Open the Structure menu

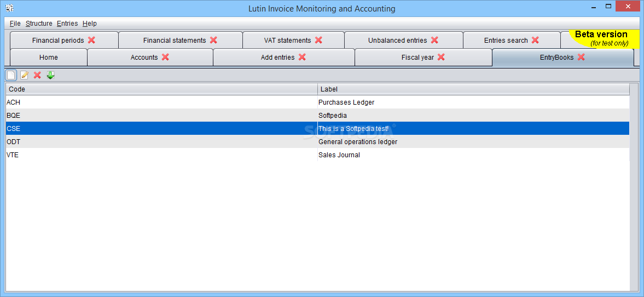pos(39,24)
